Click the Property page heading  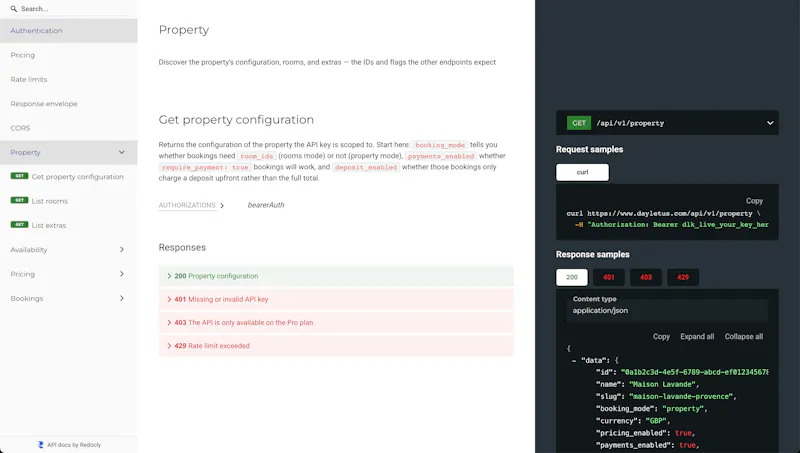pyautogui.click(x=184, y=30)
